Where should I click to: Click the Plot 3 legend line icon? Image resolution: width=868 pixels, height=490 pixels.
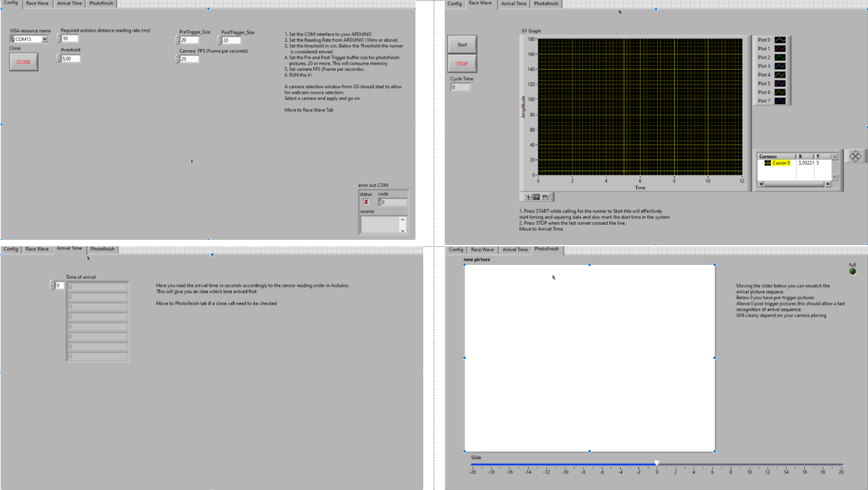[x=779, y=66]
